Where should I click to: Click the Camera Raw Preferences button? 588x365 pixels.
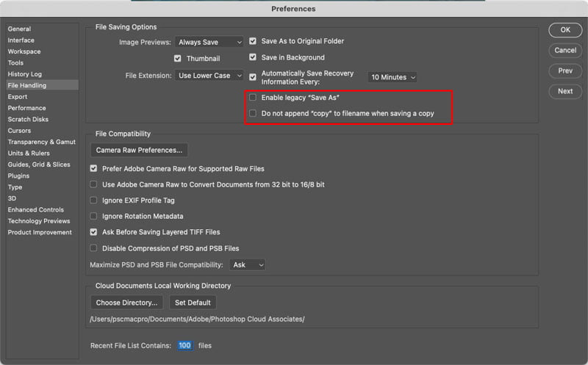pos(139,150)
